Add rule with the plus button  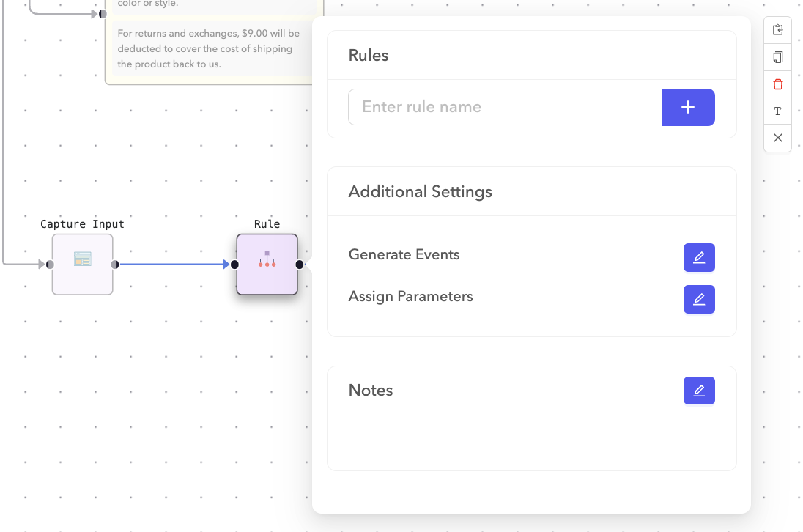[687, 107]
